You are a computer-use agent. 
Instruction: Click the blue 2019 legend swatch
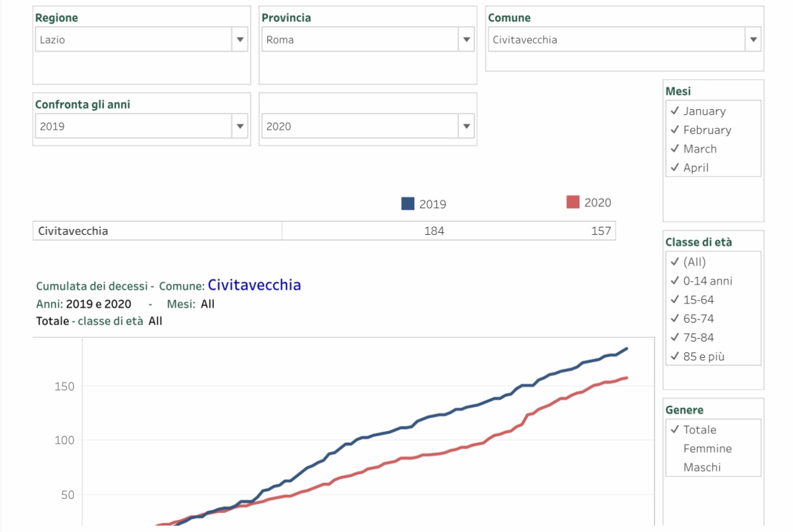tap(407, 203)
